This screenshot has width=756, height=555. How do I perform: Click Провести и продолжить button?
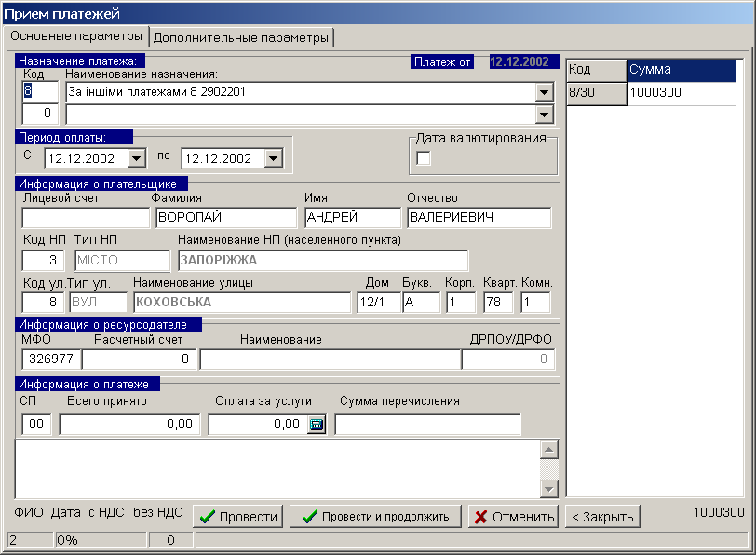tap(375, 517)
